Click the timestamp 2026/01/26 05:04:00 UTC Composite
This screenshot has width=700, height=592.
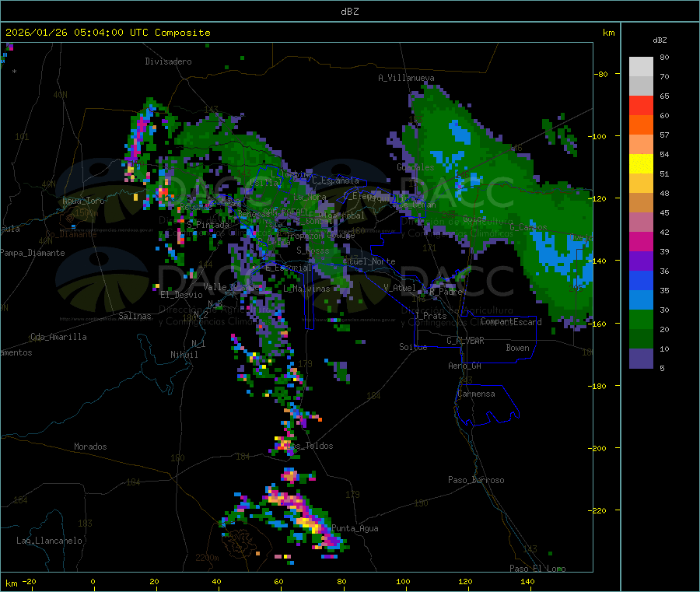(107, 33)
